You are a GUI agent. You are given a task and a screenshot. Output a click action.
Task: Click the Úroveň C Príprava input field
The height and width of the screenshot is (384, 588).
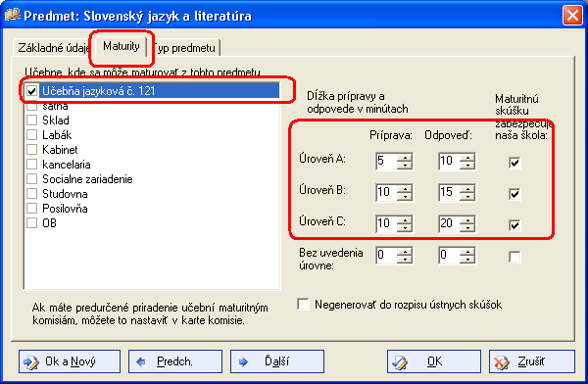(x=386, y=224)
